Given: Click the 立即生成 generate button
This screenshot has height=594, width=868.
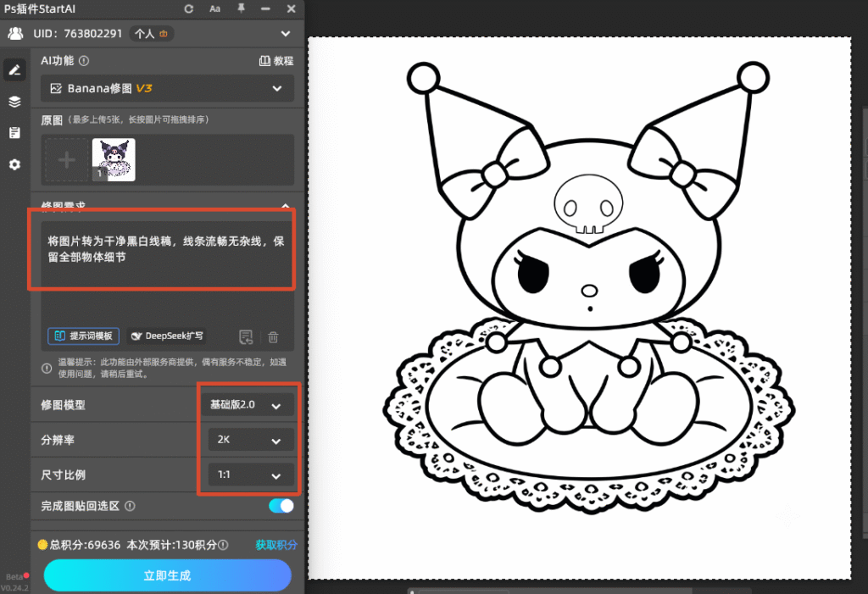Looking at the screenshot, I should pos(167,575).
